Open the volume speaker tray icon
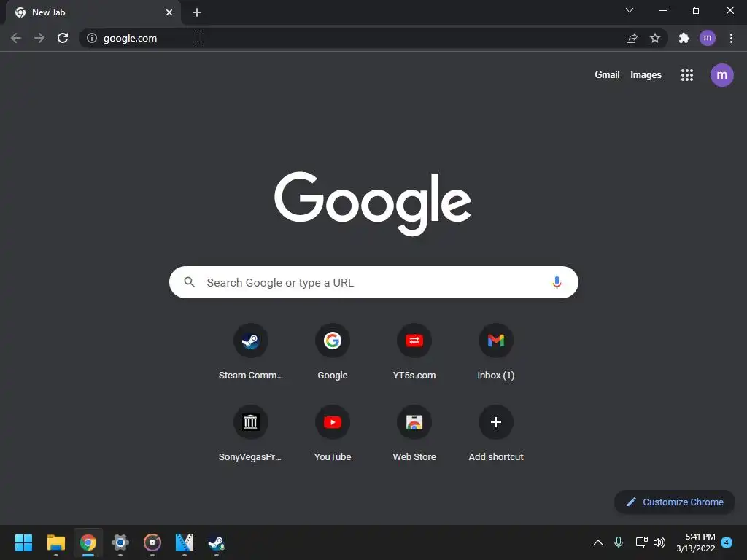747x560 pixels. [659, 542]
